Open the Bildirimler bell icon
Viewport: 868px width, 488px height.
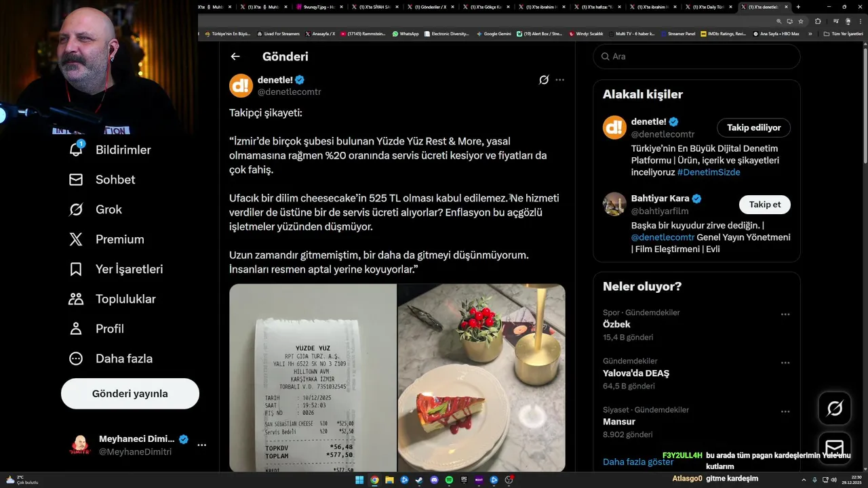coord(76,149)
